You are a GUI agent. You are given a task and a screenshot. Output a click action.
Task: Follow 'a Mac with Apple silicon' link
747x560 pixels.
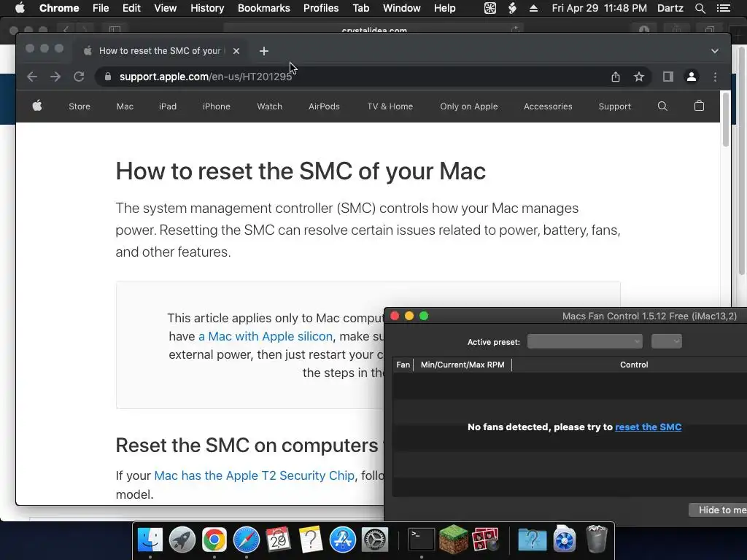tap(266, 336)
